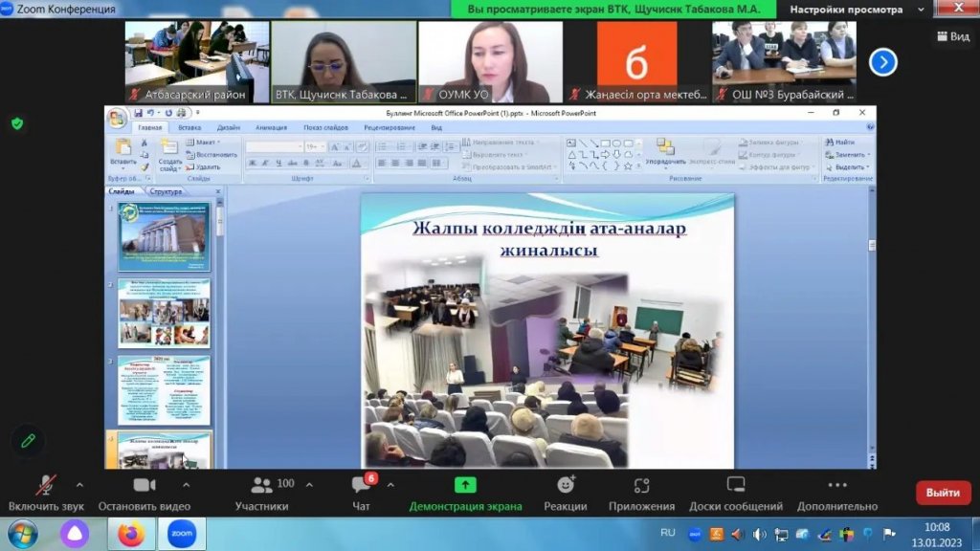
Task: Open annotation pencil tool
Action: point(28,441)
